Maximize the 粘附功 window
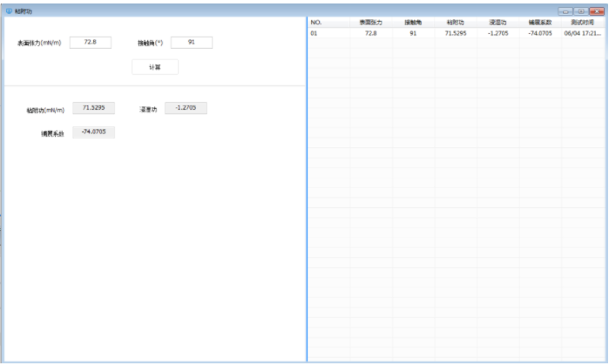The height and width of the screenshot is (364, 609). click(x=580, y=11)
